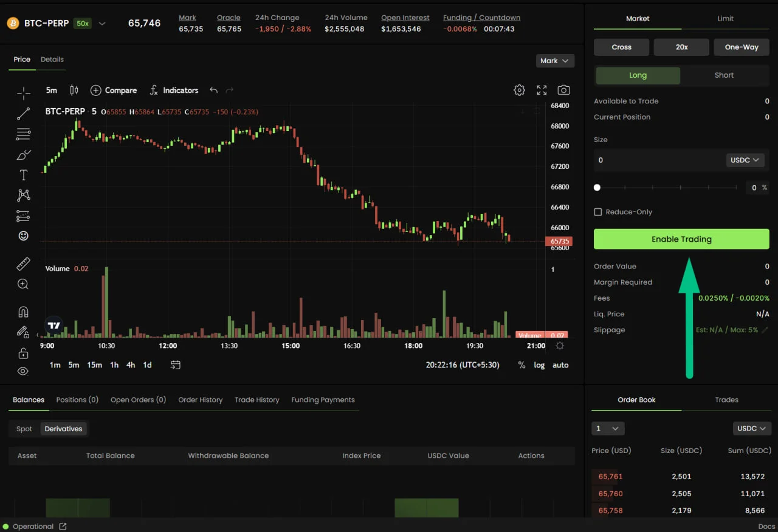The image size is (778, 532).
Task: Activate the zoom in tool
Action: point(23,284)
